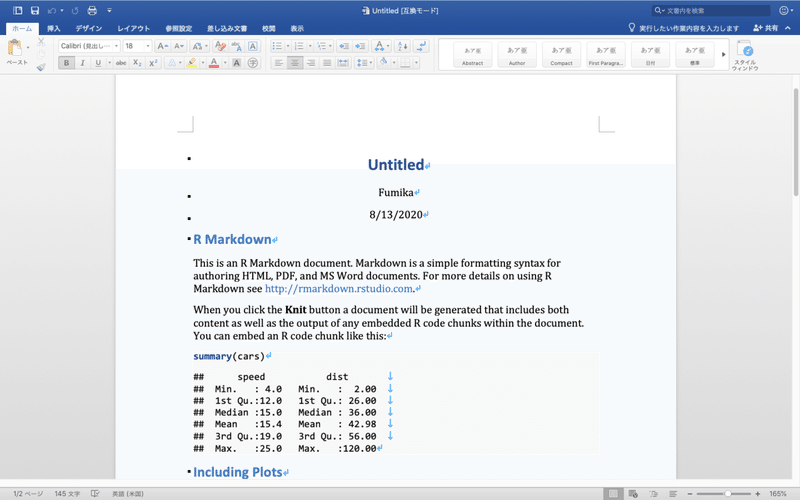Viewport: 800px width, 500px height.
Task: Click the distributed alignment icon
Action: click(343, 63)
